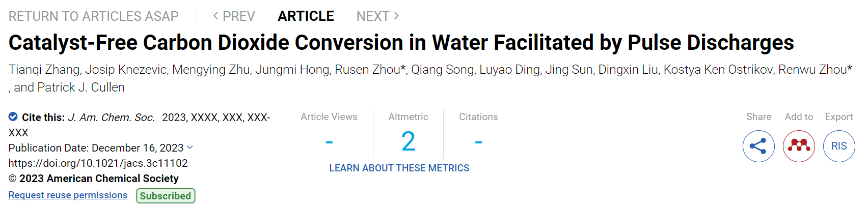Click the left chevron beside PREV
The height and width of the screenshot is (208, 868).
pyautogui.click(x=215, y=16)
